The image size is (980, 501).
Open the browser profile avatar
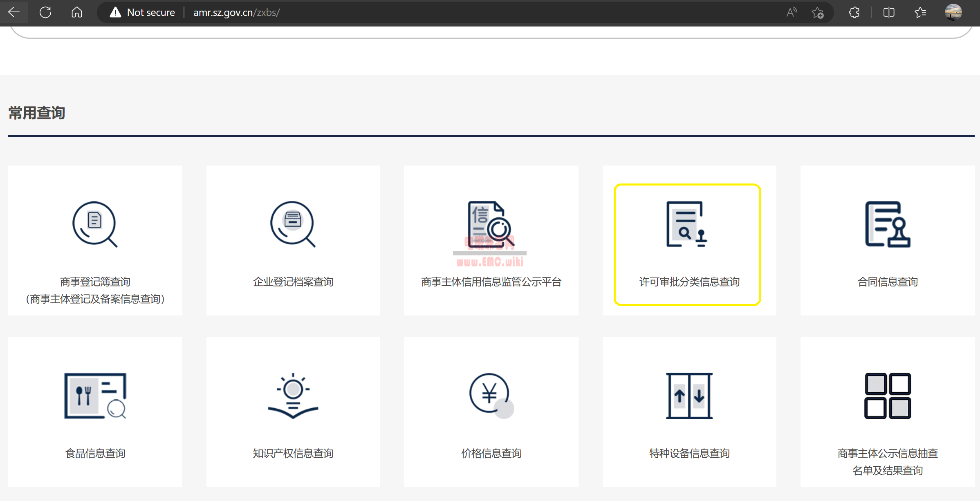coord(953,12)
